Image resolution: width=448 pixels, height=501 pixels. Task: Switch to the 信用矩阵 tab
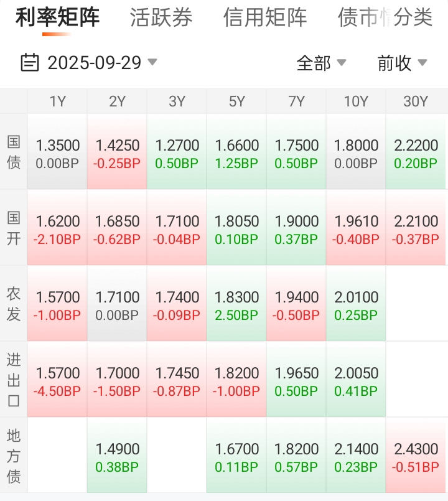pyautogui.click(x=265, y=17)
